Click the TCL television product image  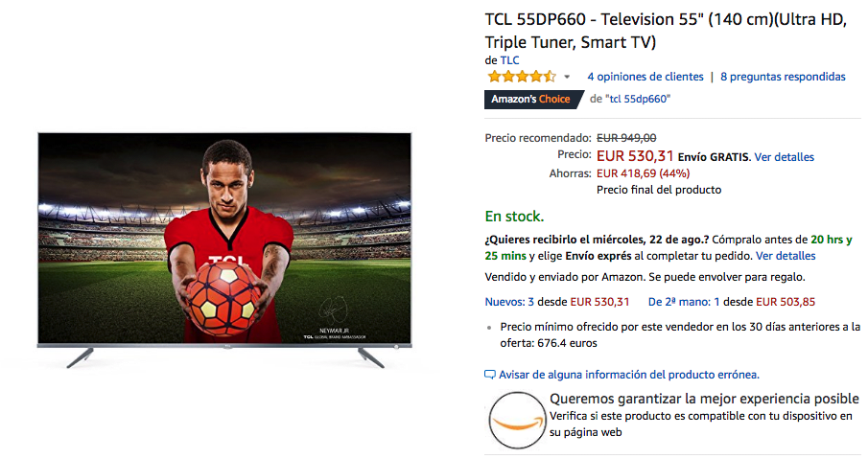coord(224,249)
